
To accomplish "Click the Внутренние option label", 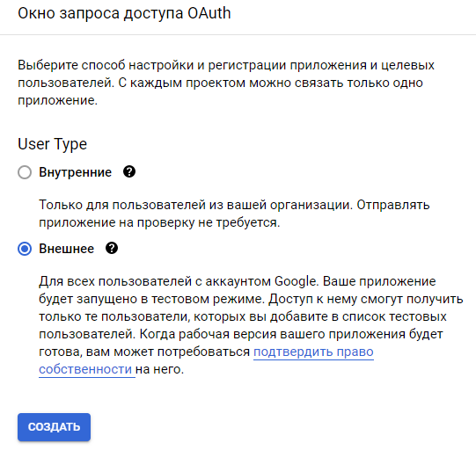I will 76,172.
